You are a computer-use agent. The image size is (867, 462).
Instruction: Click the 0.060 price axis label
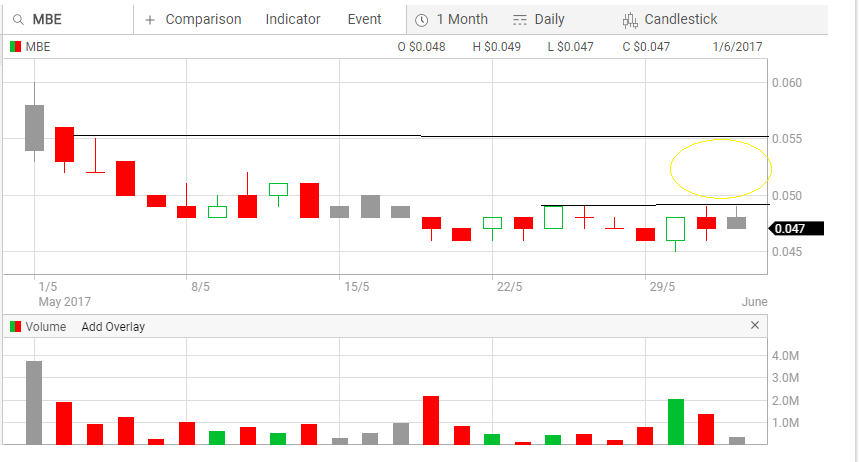(787, 83)
